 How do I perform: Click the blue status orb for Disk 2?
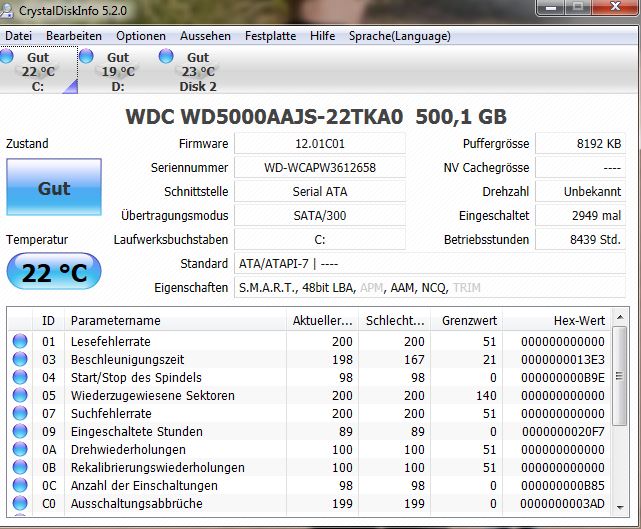click(x=166, y=56)
